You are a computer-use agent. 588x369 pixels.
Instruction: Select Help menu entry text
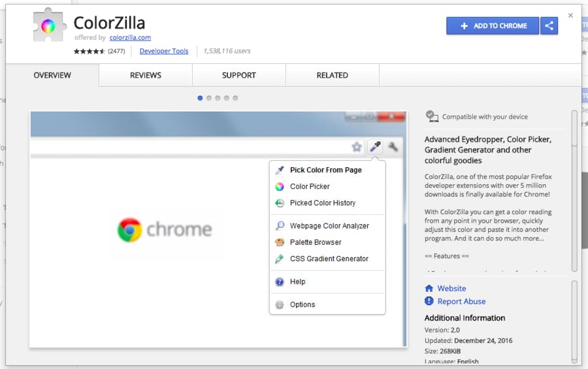click(x=298, y=281)
